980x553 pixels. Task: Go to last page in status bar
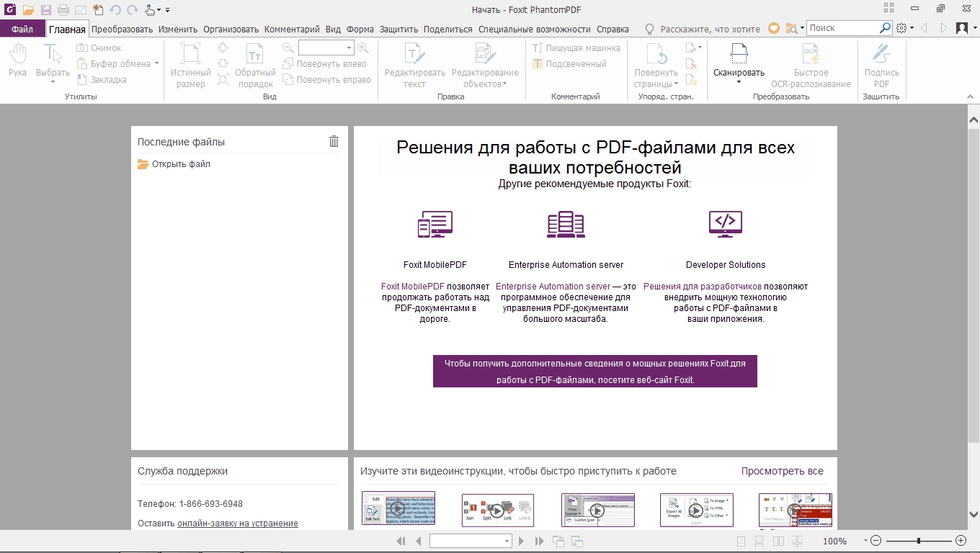(540, 541)
